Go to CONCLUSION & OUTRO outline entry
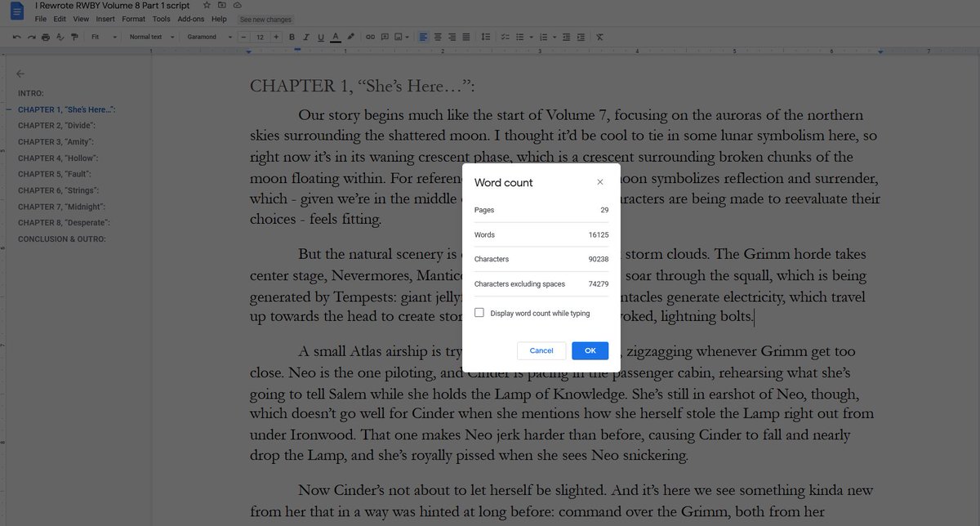This screenshot has height=526, width=980. tap(62, 238)
